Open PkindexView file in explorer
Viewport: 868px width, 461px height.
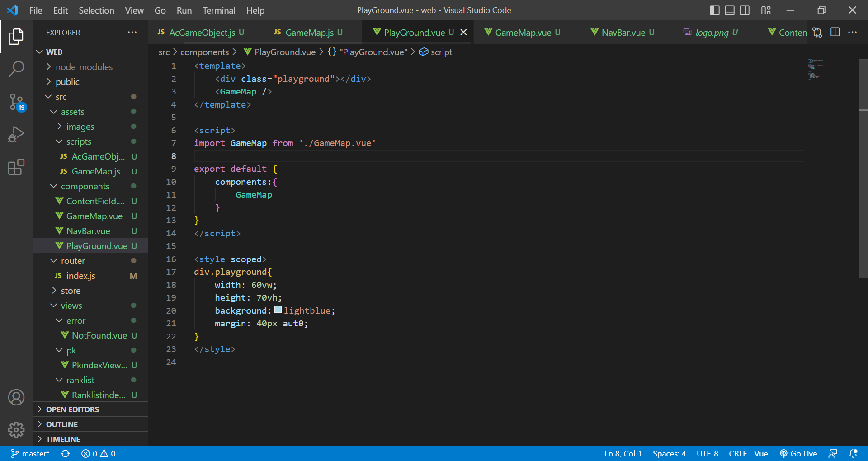90,365
